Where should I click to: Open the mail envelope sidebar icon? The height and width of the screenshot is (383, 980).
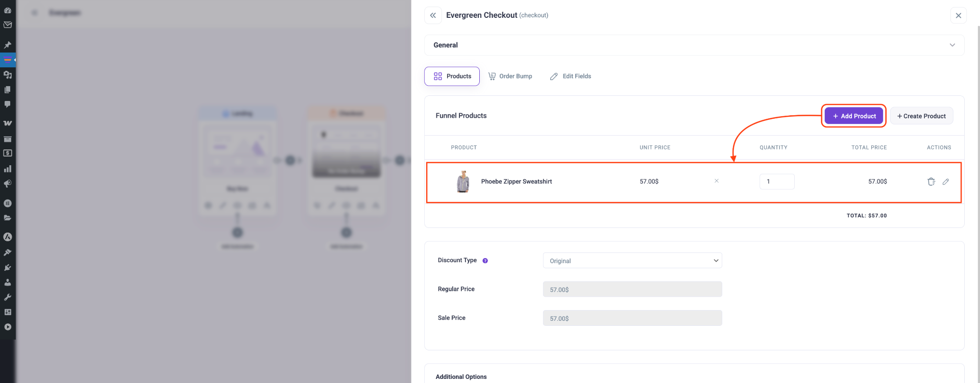click(8, 24)
